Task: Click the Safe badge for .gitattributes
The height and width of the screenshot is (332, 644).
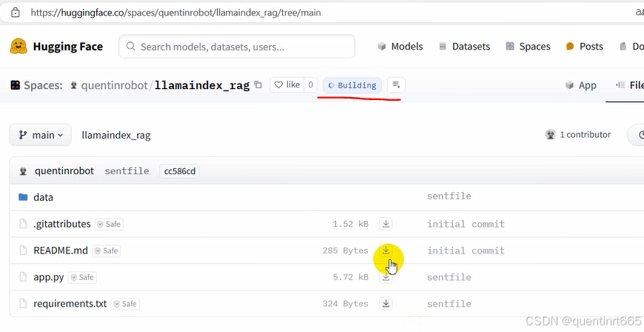Action: pos(109,225)
